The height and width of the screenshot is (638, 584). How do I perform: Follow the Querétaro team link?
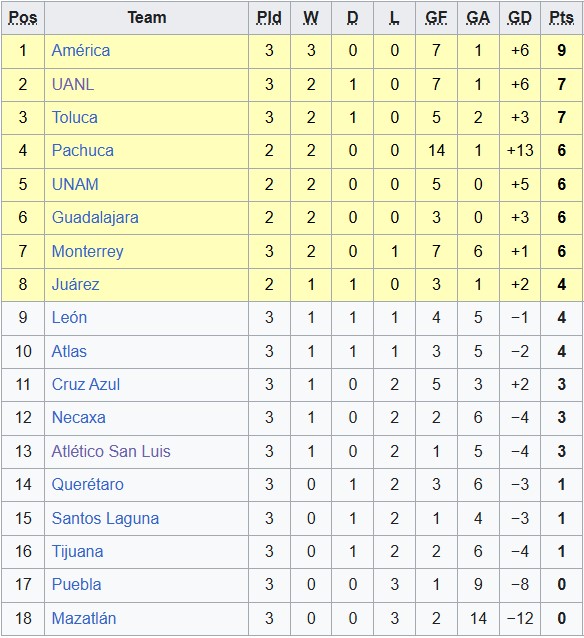click(x=87, y=485)
